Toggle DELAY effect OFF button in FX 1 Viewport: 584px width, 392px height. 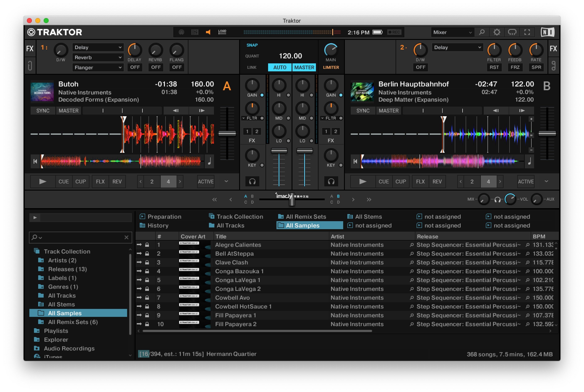coord(135,67)
